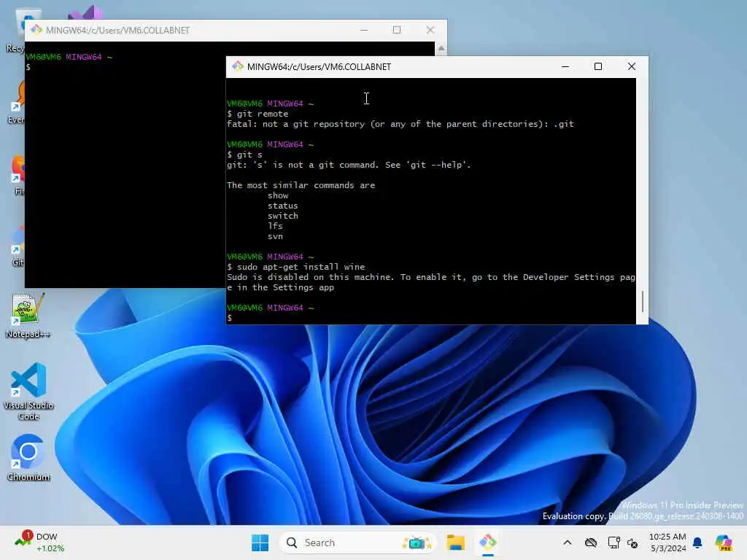The width and height of the screenshot is (747, 560).
Task: Click scroll-up arrow in background terminal
Action: 441,48
